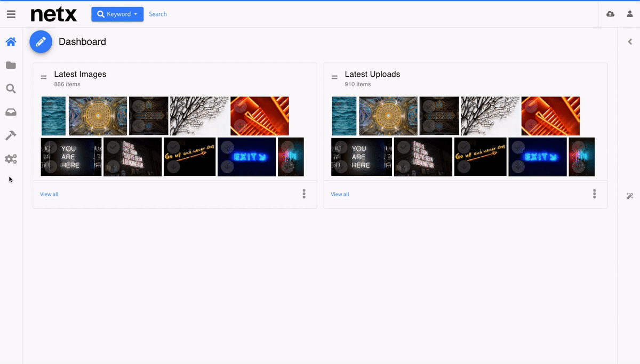Open System settings gears icon
Viewport: 640px width, 364px height.
[x=11, y=159]
